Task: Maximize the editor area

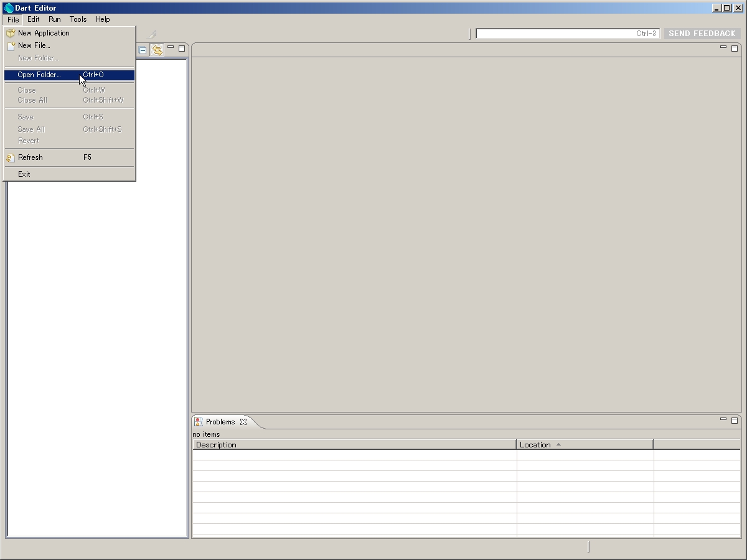Action: click(x=735, y=48)
